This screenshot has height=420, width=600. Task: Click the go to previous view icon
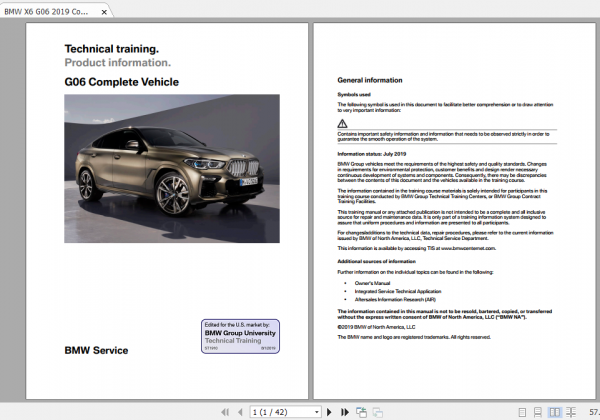pos(361,412)
